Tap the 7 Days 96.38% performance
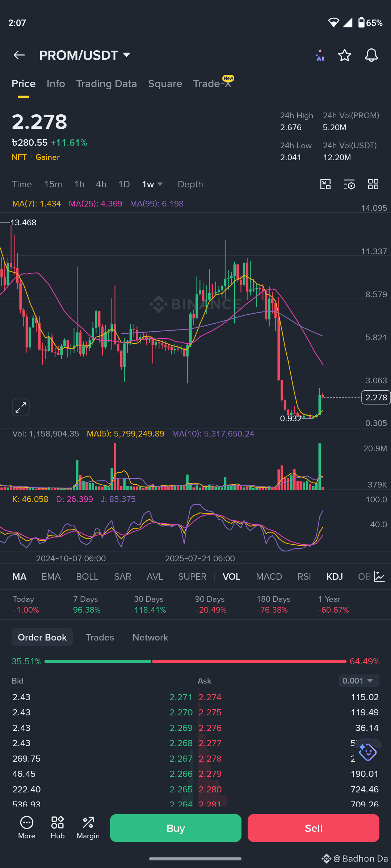 click(x=87, y=604)
